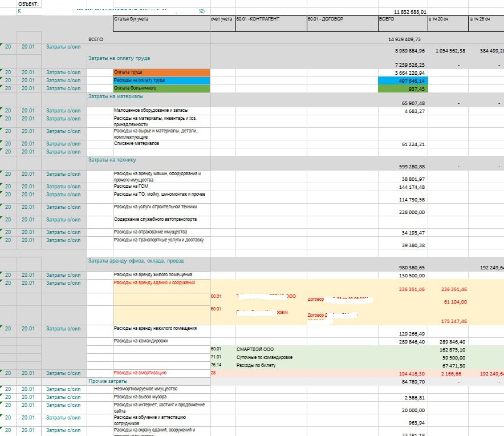This screenshot has width=504, height=436.
Task: Select the 'счет учета' header cell
Action: coord(222,19)
